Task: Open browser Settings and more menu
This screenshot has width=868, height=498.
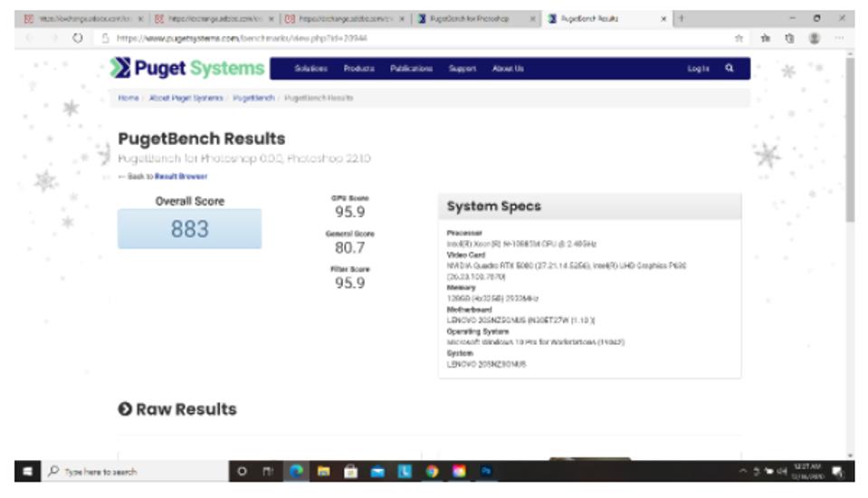Action: pos(839,38)
